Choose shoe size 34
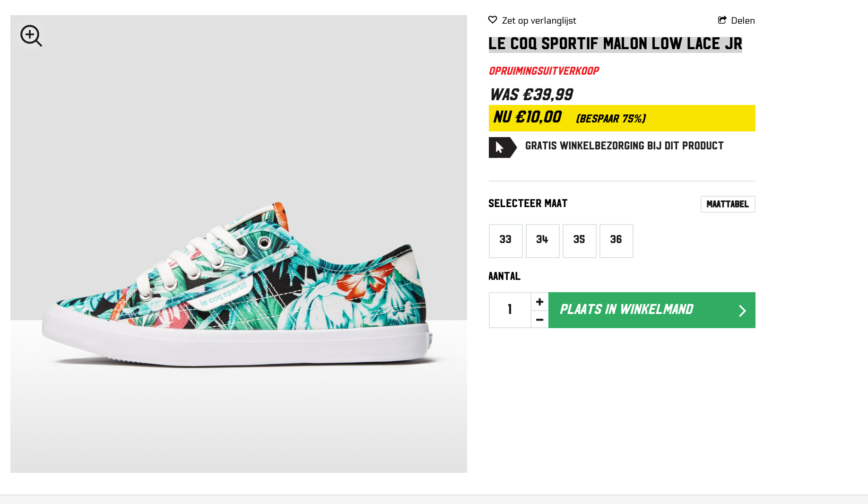This screenshot has width=868, height=504. 542,241
